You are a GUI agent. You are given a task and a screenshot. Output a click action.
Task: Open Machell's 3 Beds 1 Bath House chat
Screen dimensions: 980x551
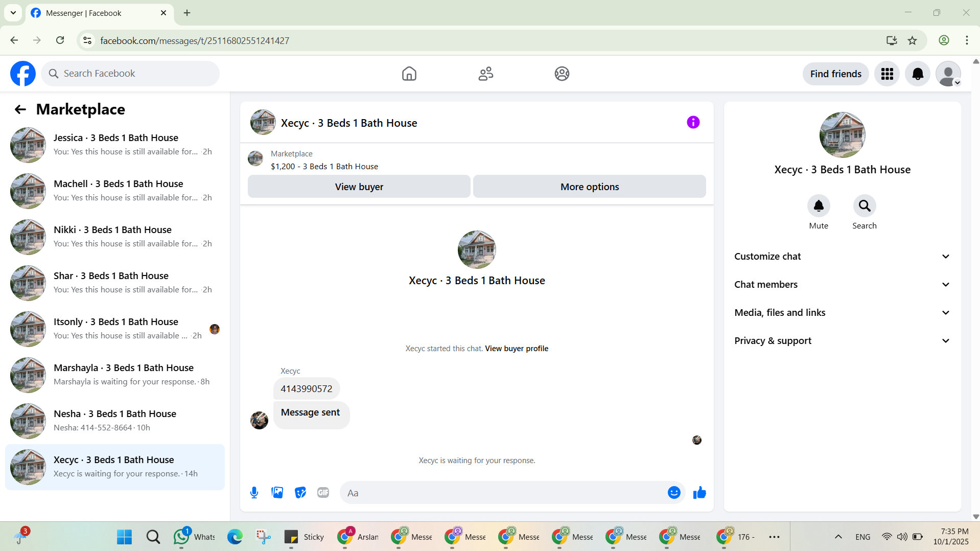click(115, 191)
